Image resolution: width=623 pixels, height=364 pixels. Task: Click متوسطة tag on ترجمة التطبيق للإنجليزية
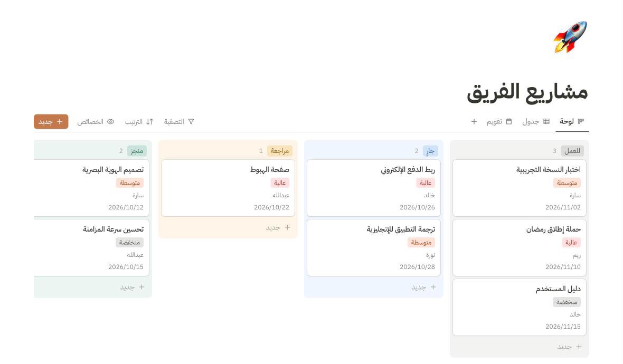421,242
